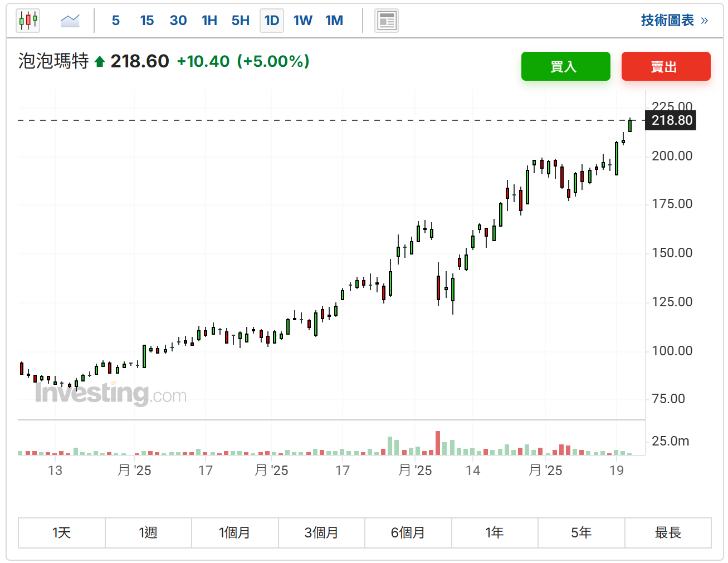Image resolution: width=728 pixels, height=563 pixels.
Task: Click the (+5.00%) percent change
Action: tap(273, 61)
